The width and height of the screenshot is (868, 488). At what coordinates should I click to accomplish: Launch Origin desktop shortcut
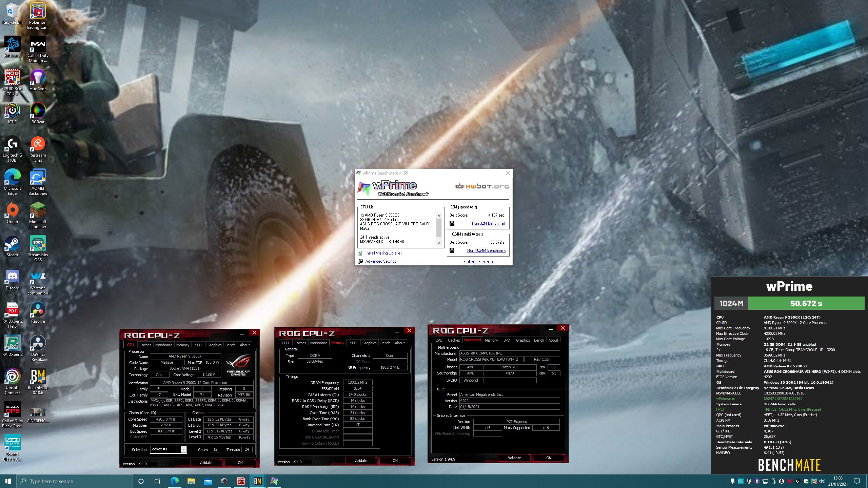[x=12, y=213]
